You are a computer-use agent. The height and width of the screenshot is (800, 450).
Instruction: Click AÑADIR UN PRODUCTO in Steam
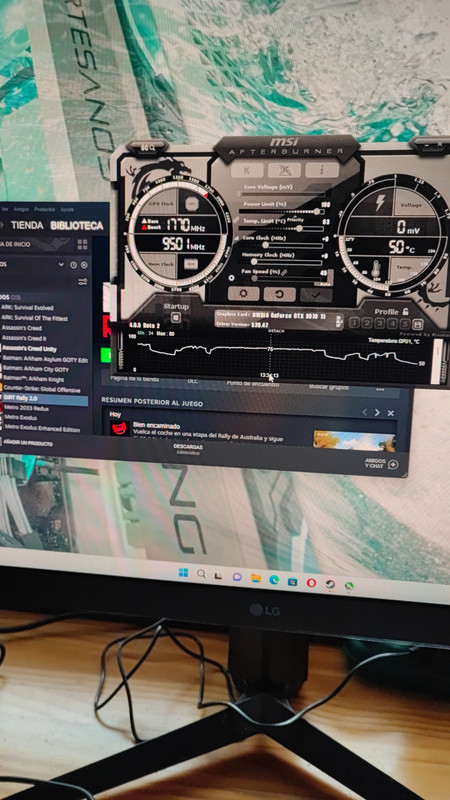click(x=28, y=444)
